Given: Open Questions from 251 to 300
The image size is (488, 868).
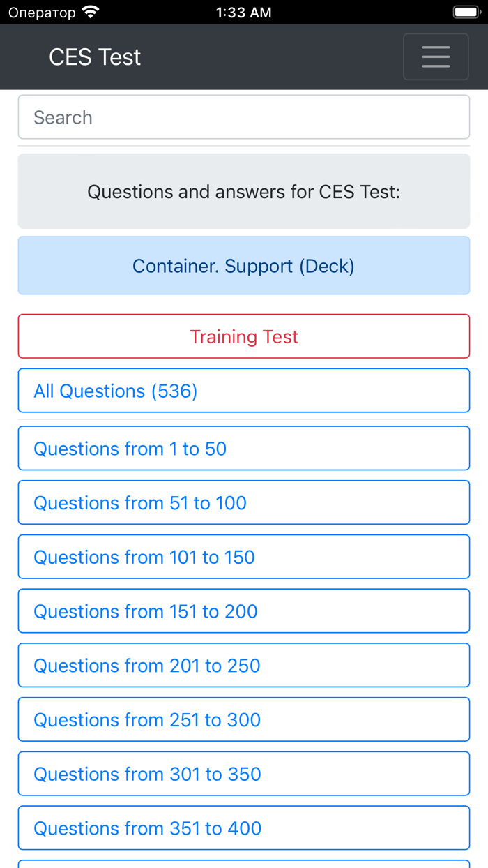Looking at the screenshot, I should 243,719.
